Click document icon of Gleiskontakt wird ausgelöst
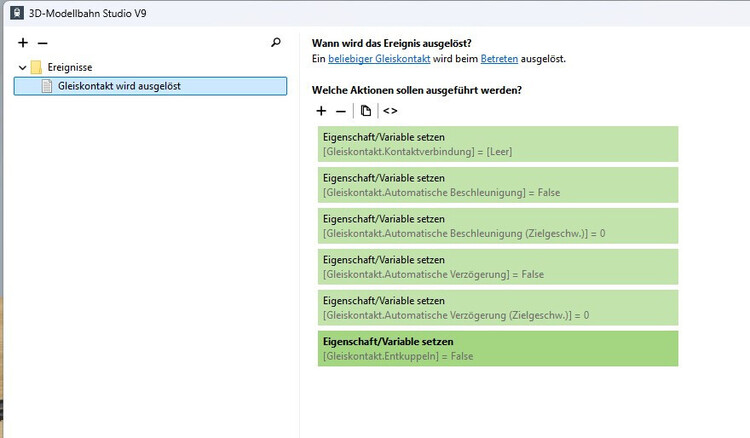 pos(47,86)
